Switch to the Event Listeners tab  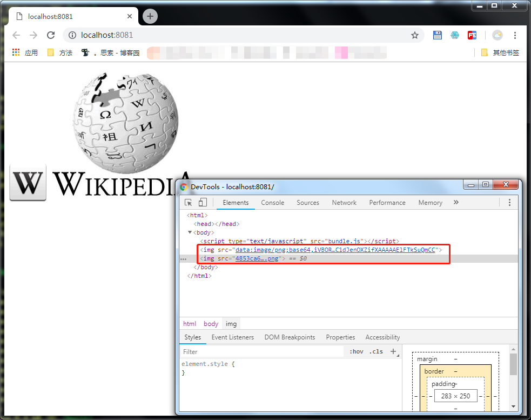click(233, 337)
